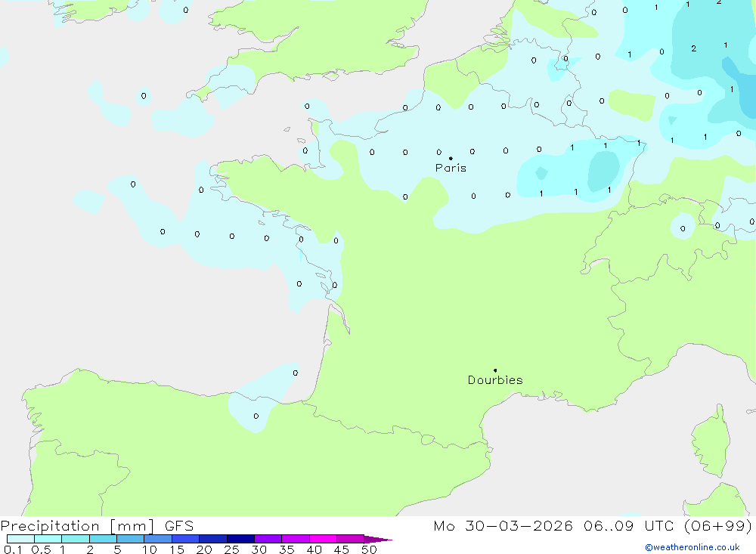Click the '40' legend value
This screenshot has height=554, width=756.
pyautogui.click(x=314, y=549)
